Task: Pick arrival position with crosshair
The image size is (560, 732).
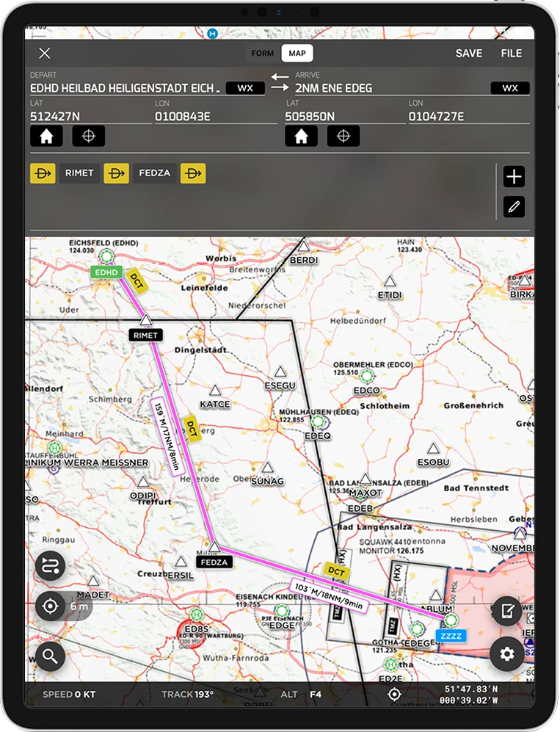Action: pyautogui.click(x=343, y=137)
